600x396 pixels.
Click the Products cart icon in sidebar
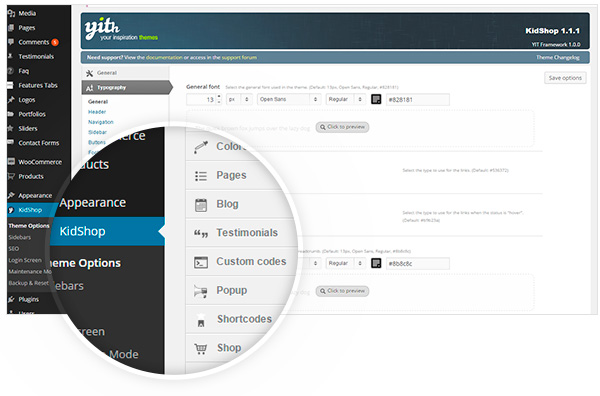[11, 176]
